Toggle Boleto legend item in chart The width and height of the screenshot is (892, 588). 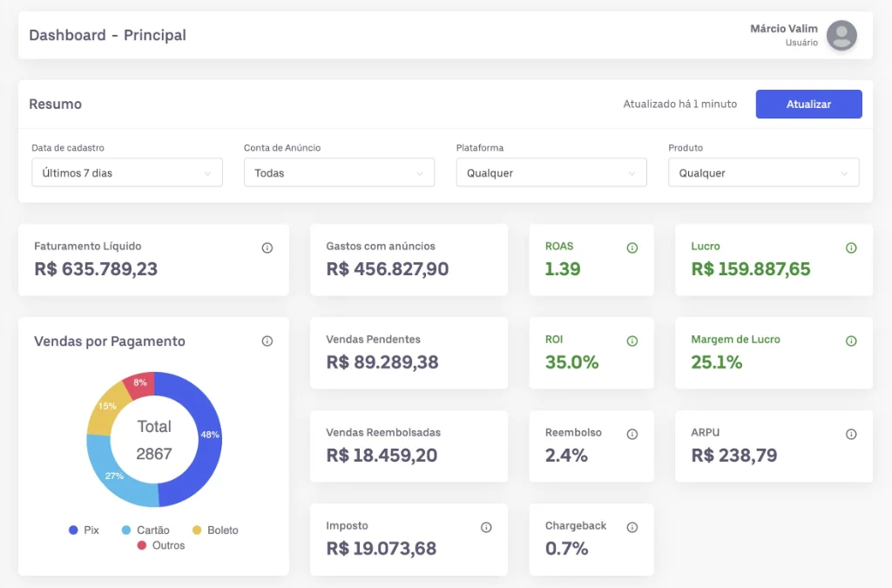(x=214, y=530)
